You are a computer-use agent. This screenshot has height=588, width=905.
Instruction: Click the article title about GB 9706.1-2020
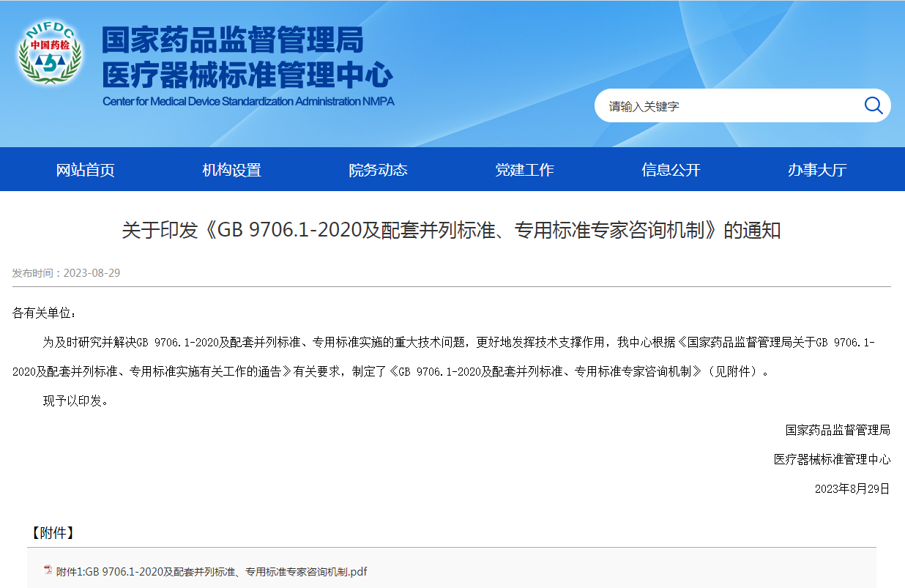pos(451,231)
